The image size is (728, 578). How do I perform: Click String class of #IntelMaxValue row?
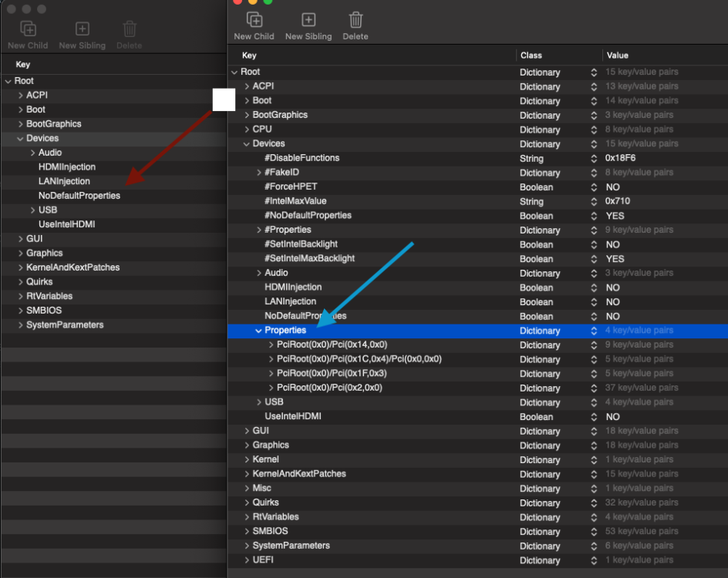(531, 202)
